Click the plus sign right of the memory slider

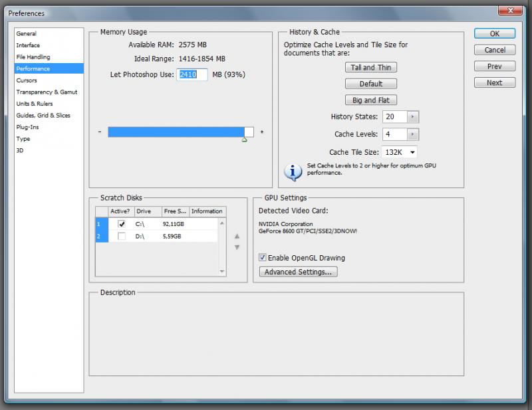pyautogui.click(x=262, y=132)
